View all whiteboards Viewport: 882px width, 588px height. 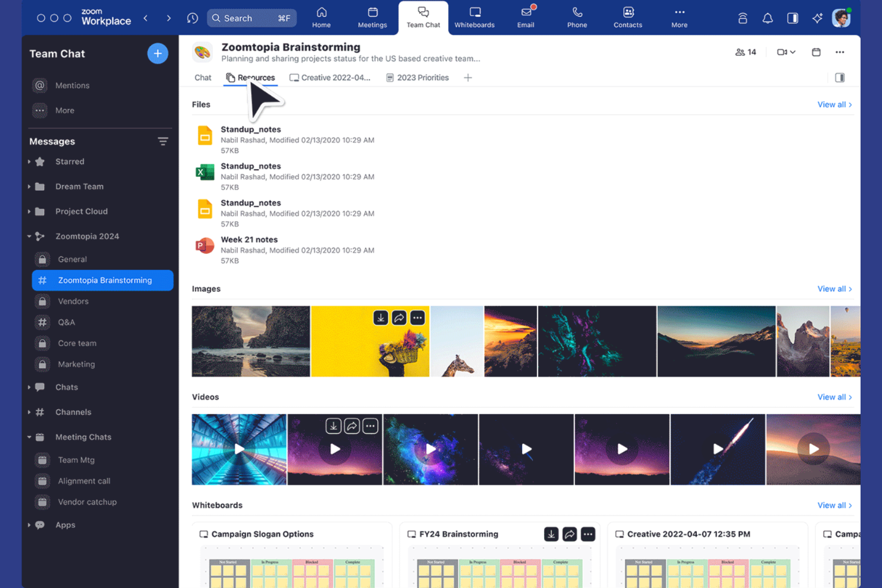coord(834,506)
